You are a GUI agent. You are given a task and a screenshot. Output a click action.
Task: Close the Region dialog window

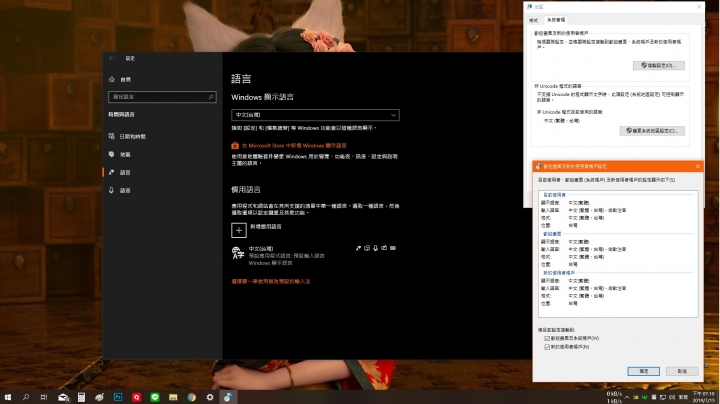pyautogui.click(x=699, y=7)
